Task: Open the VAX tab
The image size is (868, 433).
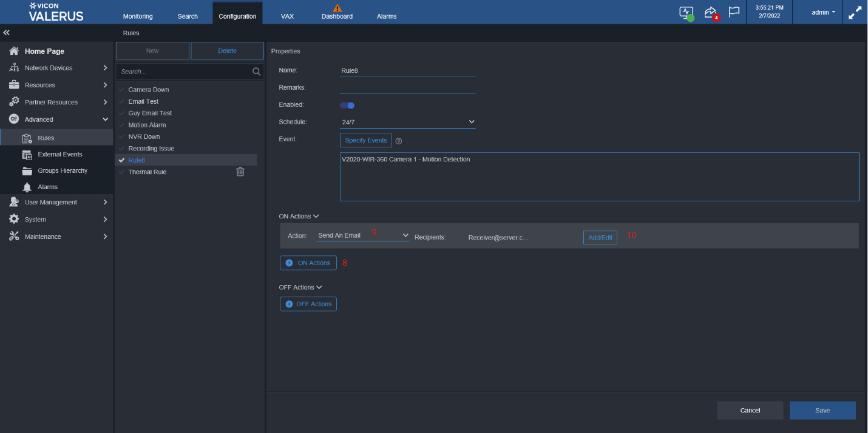Action: tap(287, 16)
